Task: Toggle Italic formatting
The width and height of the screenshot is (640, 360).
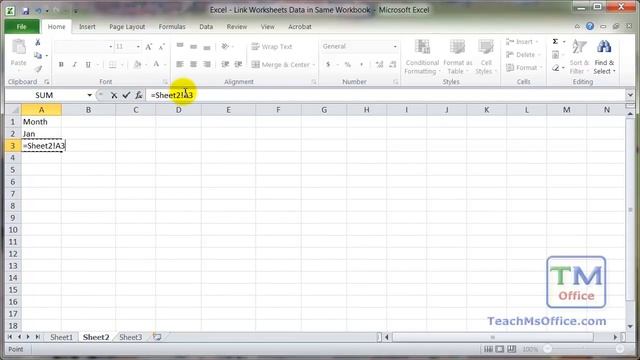Action: tap(75, 64)
